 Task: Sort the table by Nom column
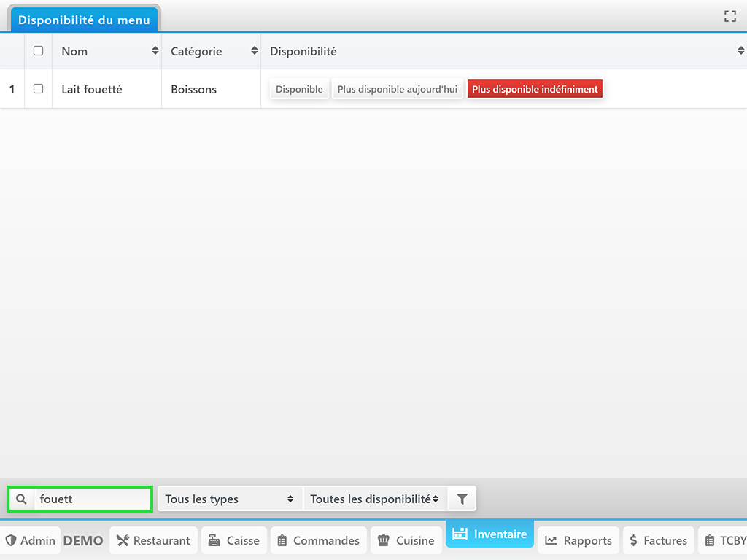[155, 51]
